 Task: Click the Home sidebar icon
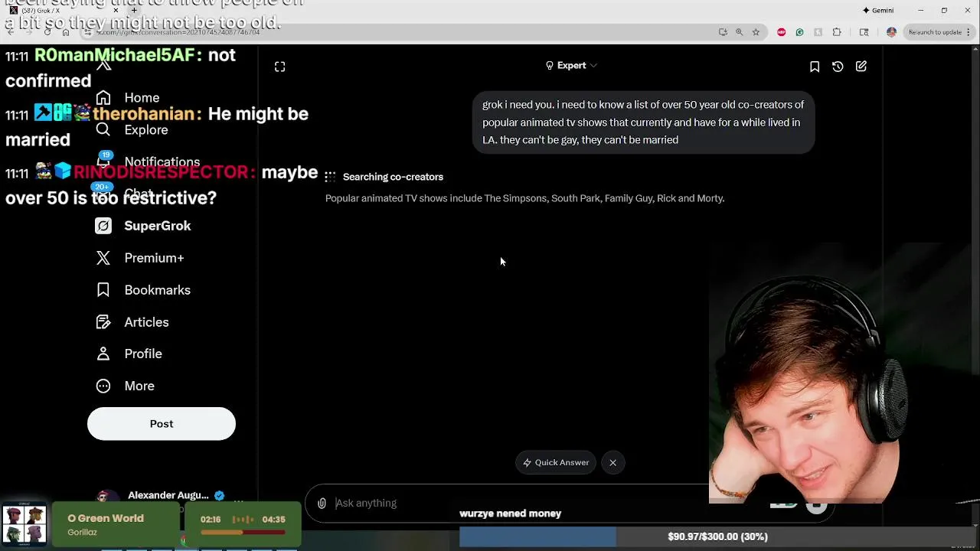pyautogui.click(x=103, y=98)
